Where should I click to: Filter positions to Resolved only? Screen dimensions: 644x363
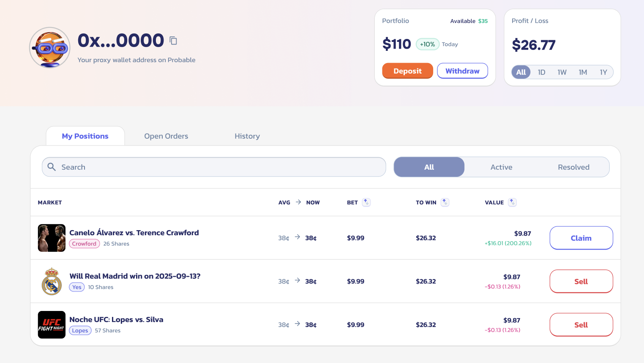[573, 167]
